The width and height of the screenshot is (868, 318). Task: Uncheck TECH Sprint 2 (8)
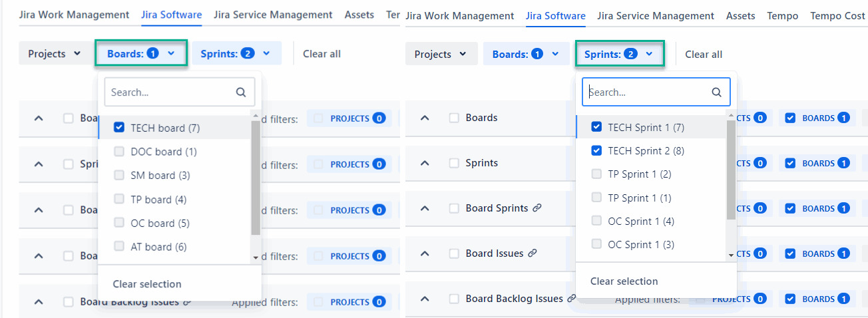click(596, 151)
